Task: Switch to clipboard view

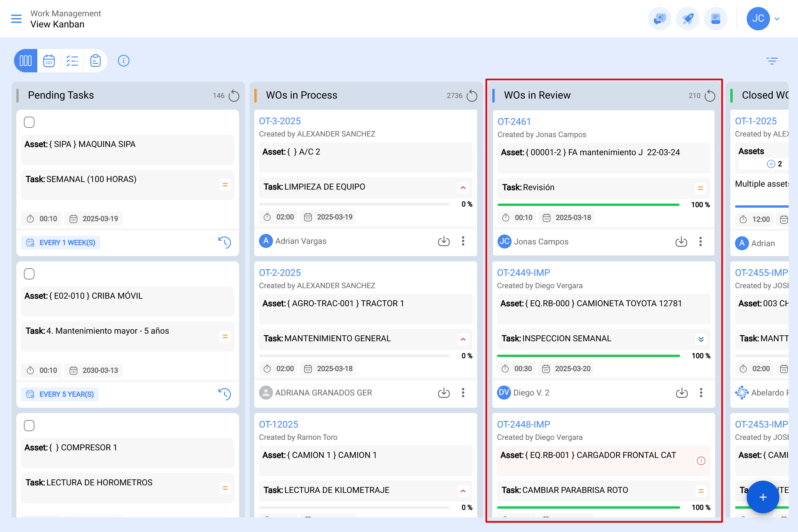Action: (95, 61)
